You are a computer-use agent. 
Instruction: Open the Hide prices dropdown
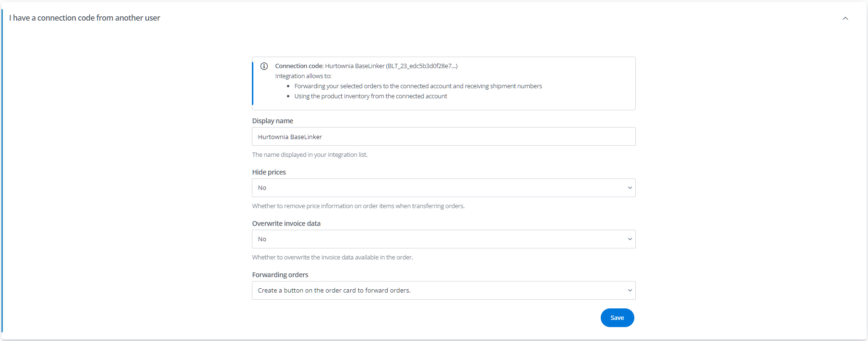443,188
